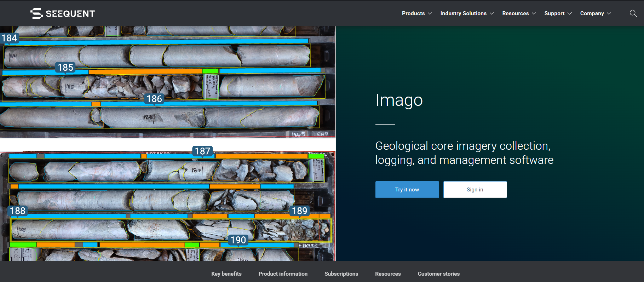Open the Company menu
Image resolution: width=644 pixels, height=282 pixels.
point(592,13)
